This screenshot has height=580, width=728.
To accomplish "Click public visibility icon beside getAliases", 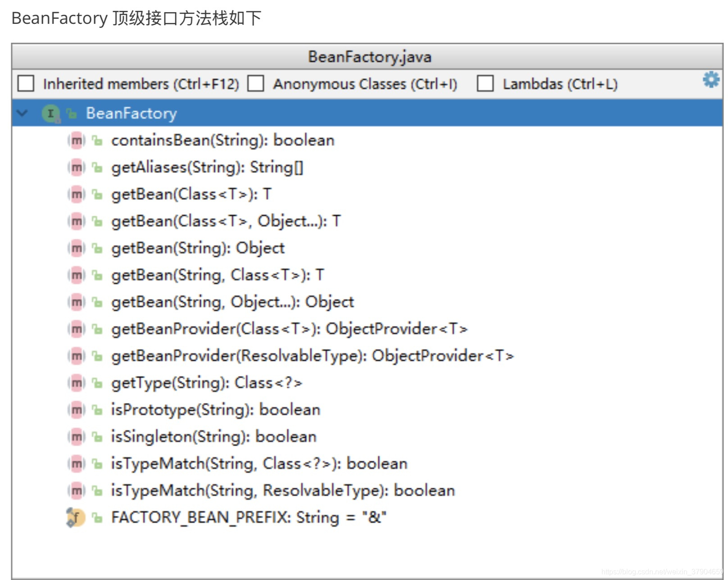I will 97,168.
